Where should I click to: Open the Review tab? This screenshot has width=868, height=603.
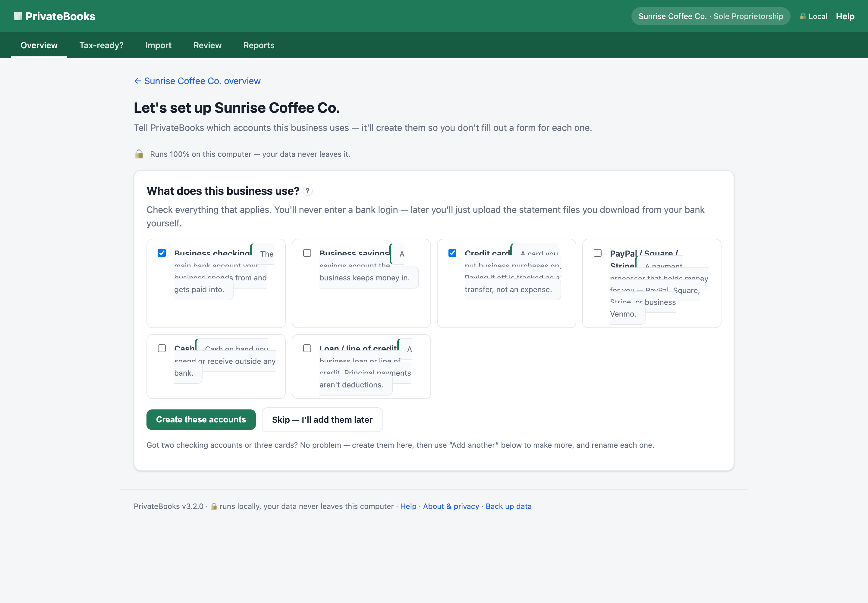coord(207,45)
